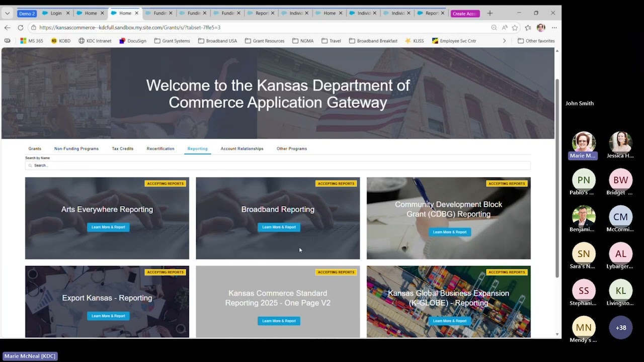Click the page vertical scrollbar
This screenshot has width=644, height=362.
coord(557,178)
